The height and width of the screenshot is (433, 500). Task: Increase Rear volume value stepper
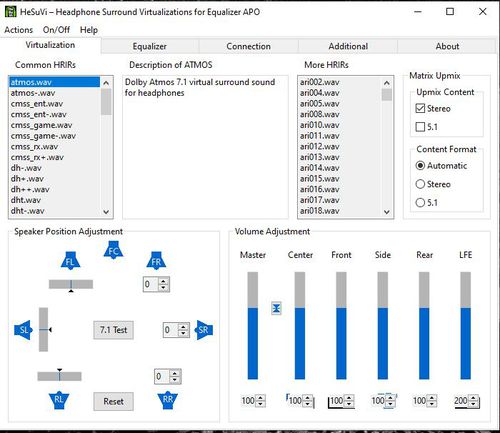point(432,397)
